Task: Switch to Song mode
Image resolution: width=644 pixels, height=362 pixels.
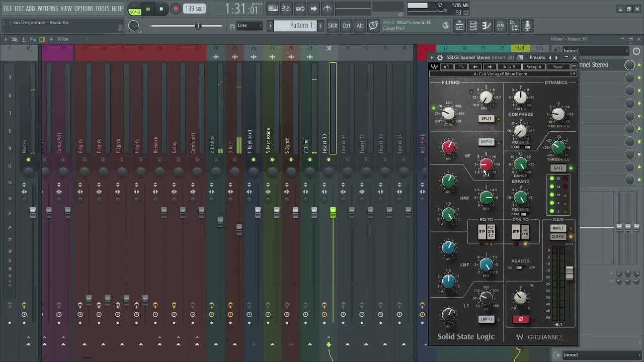Action: (x=135, y=12)
